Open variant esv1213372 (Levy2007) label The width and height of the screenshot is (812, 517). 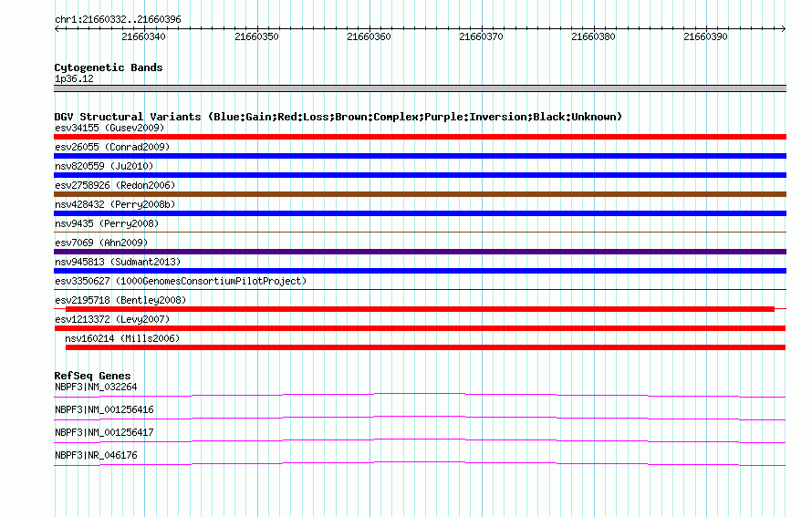coord(112,319)
